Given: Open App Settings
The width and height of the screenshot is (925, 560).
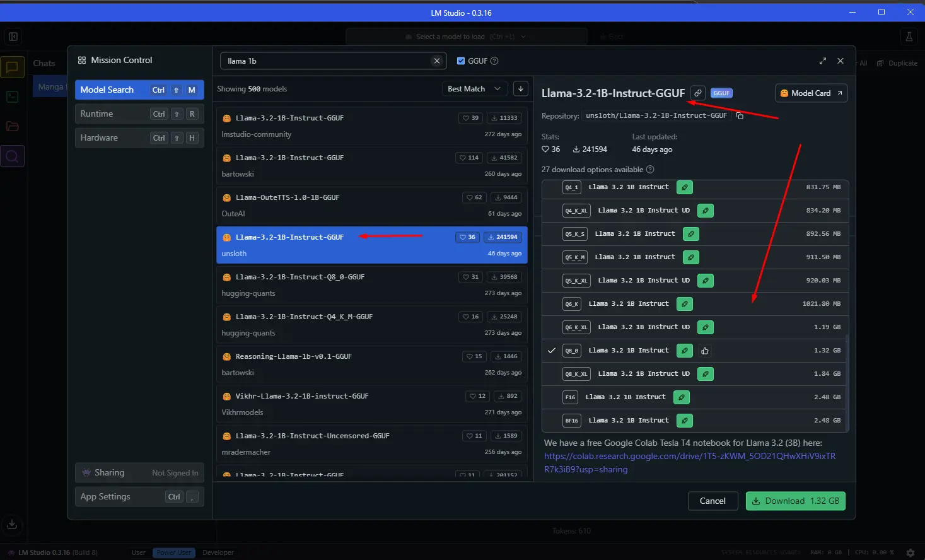Looking at the screenshot, I should pos(139,496).
